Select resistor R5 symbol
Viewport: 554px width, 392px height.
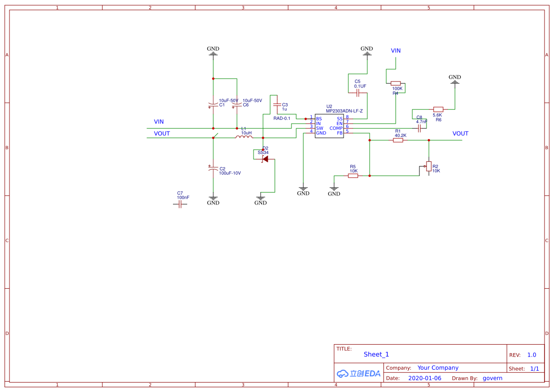353,176
